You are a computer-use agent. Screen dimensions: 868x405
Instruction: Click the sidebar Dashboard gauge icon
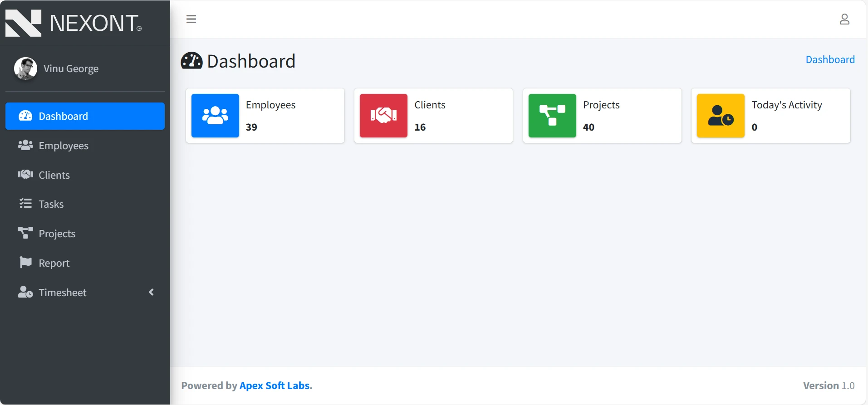click(25, 116)
